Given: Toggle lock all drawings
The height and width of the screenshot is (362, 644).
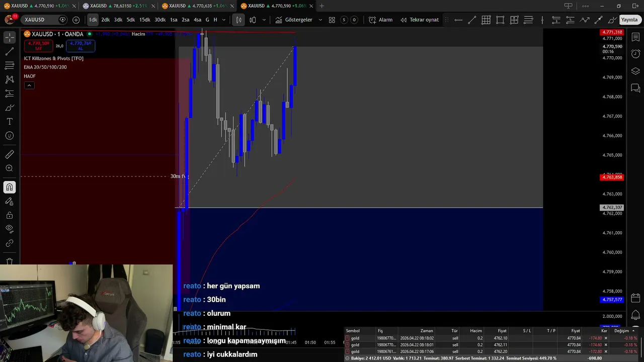Looking at the screenshot, I should (10, 215).
